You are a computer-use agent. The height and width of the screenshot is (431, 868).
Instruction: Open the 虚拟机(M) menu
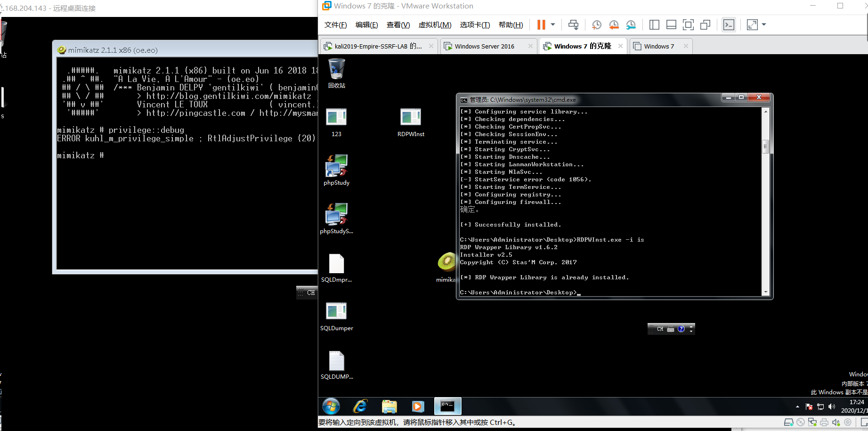(435, 25)
